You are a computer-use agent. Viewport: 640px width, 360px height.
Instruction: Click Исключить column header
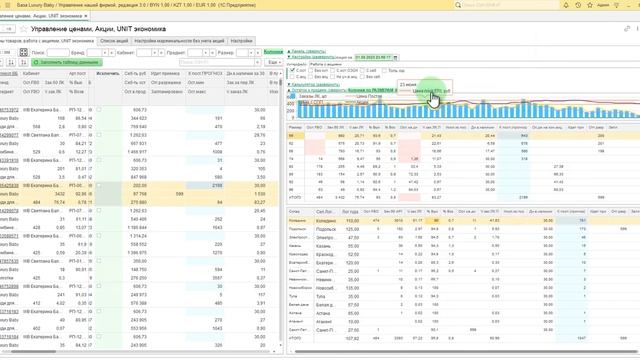click(108, 73)
